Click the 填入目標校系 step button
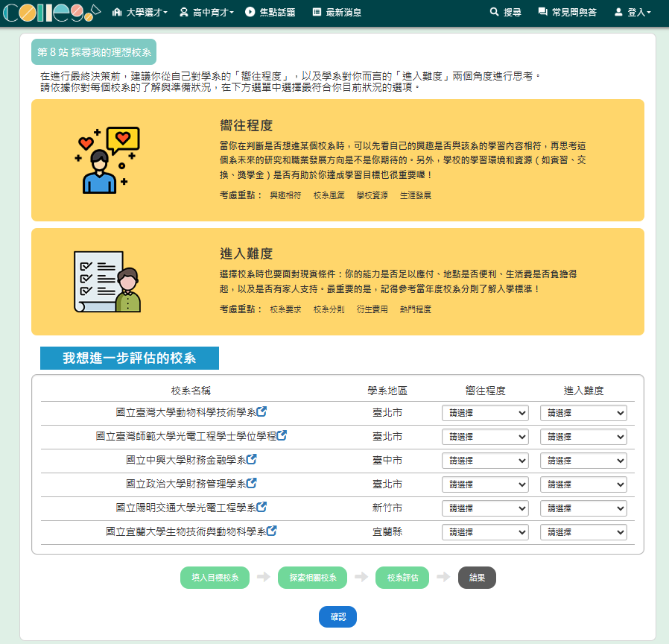The width and height of the screenshot is (669, 644). coord(215,578)
